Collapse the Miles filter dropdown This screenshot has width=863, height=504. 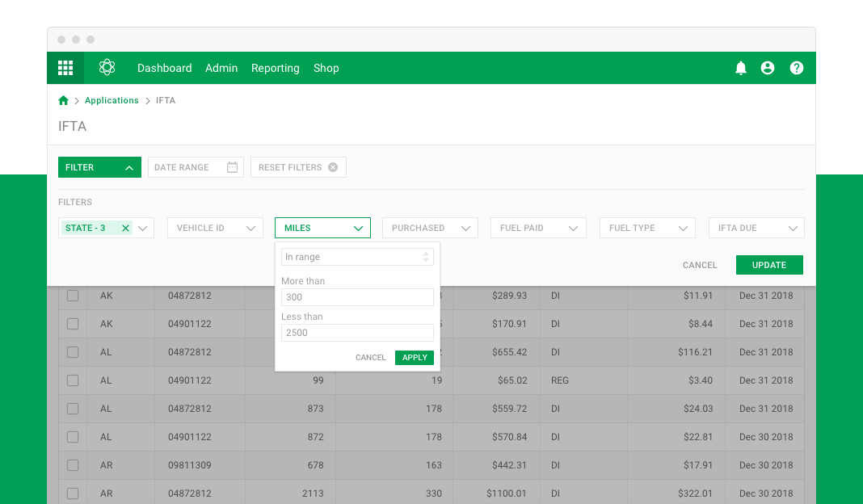tap(322, 228)
